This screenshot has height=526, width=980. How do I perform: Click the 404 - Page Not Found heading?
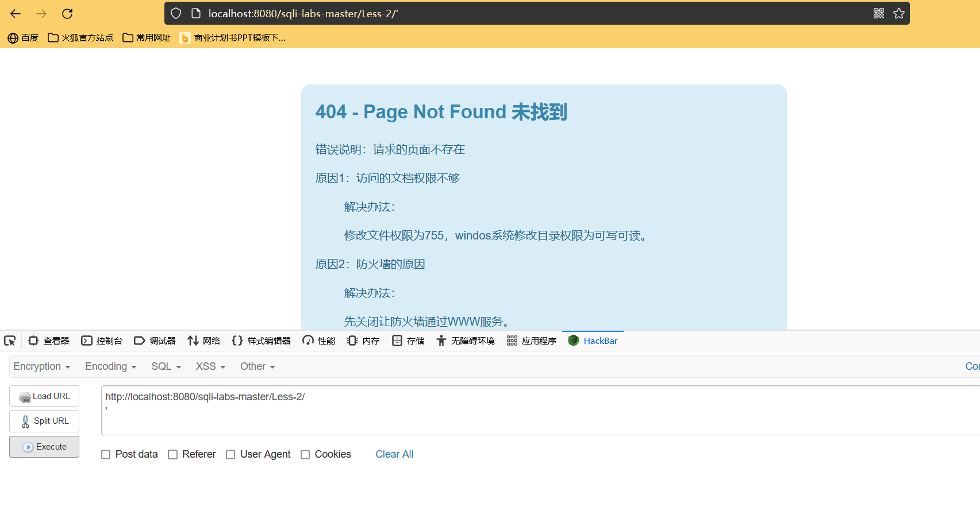(441, 111)
